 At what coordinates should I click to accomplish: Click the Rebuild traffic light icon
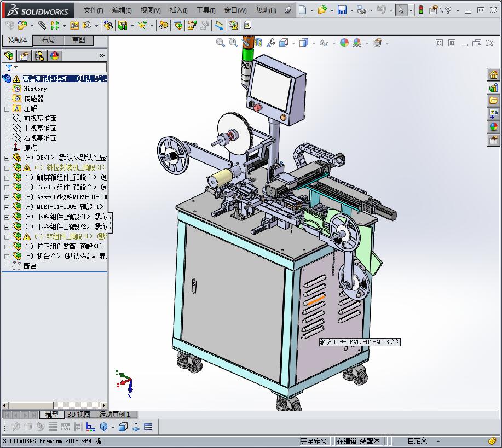(421, 10)
